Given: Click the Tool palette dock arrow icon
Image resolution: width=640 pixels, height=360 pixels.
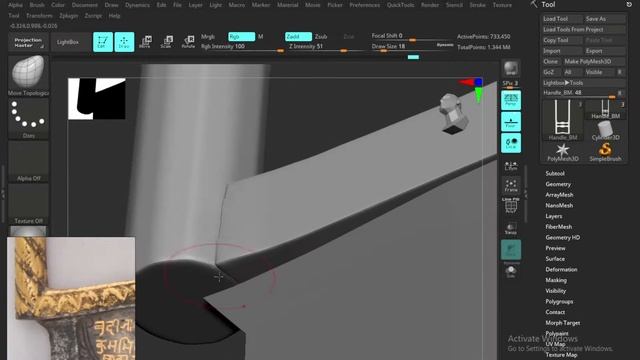Looking at the screenshot, I should pyautogui.click(x=629, y=4).
